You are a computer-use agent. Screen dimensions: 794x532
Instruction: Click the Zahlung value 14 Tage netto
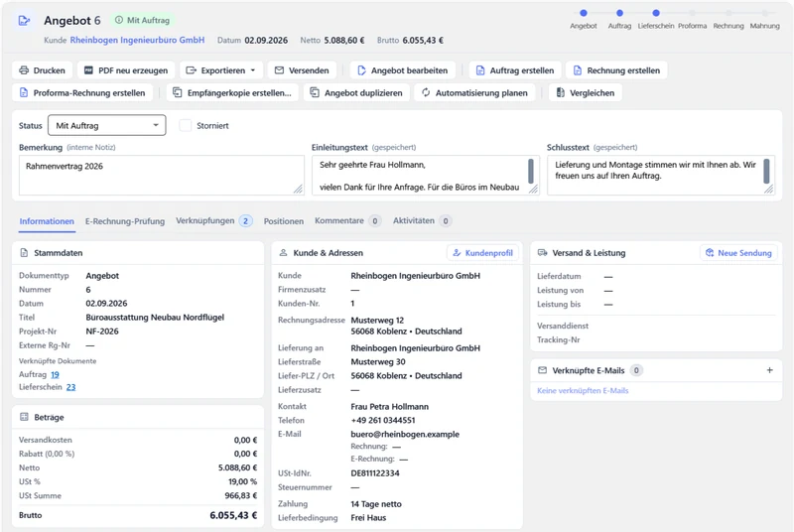[x=376, y=504]
